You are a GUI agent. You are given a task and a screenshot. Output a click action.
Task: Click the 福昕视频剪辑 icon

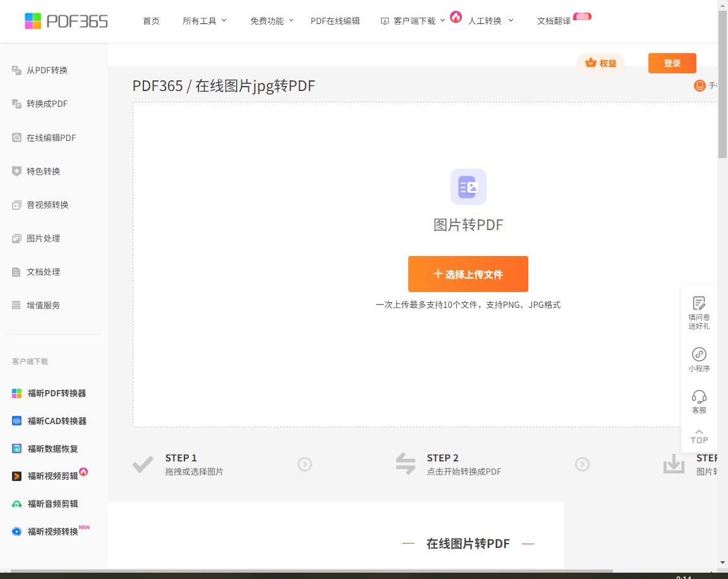coord(16,476)
